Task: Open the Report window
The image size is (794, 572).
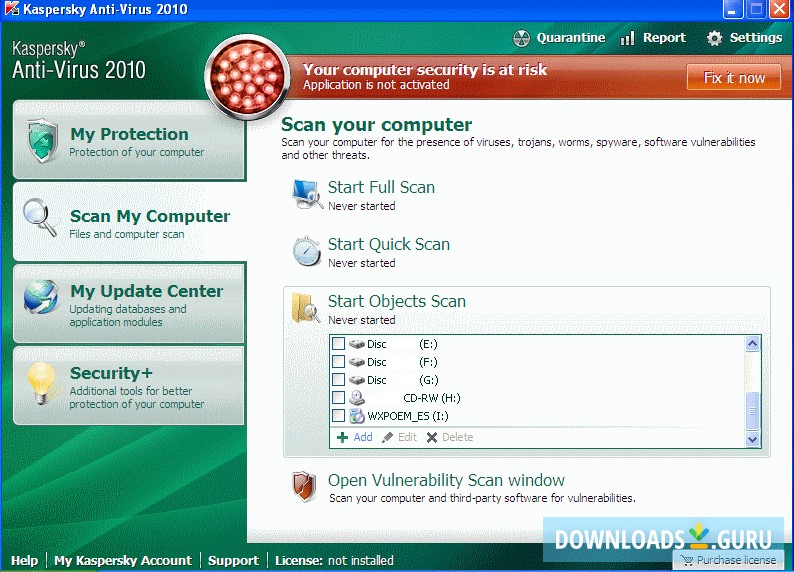Action: (653, 38)
